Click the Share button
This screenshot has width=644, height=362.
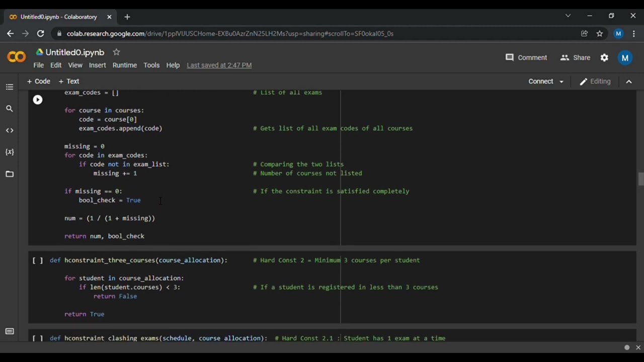coord(575,57)
